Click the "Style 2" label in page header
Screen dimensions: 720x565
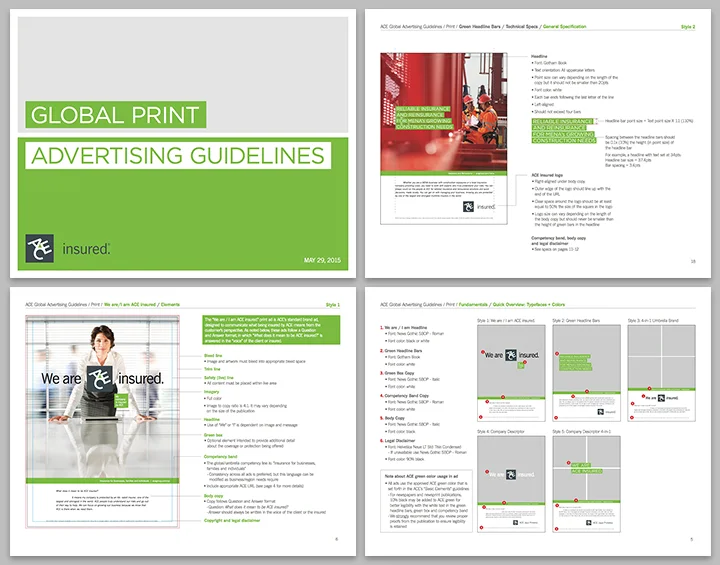(688, 27)
